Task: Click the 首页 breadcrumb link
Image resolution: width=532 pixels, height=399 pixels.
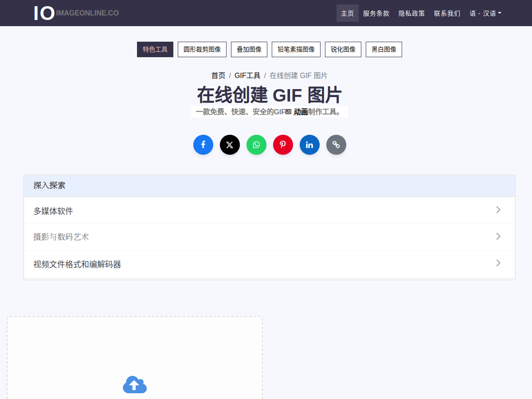Action: (218, 75)
